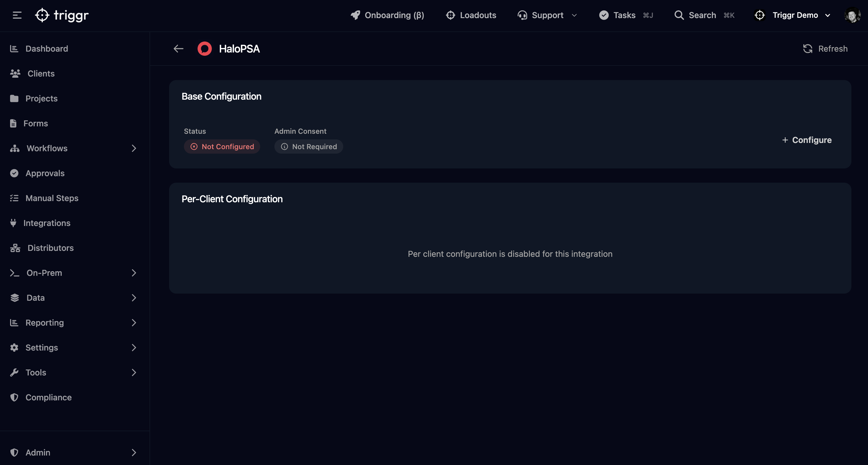The width and height of the screenshot is (868, 465).
Task: Open Tasks via the checkmark icon
Action: (x=604, y=15)
